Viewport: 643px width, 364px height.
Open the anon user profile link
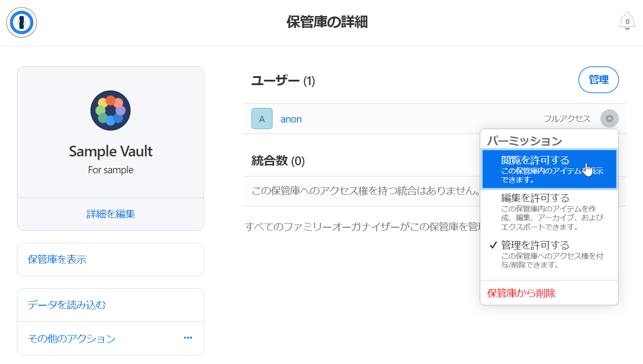point(291,119)
